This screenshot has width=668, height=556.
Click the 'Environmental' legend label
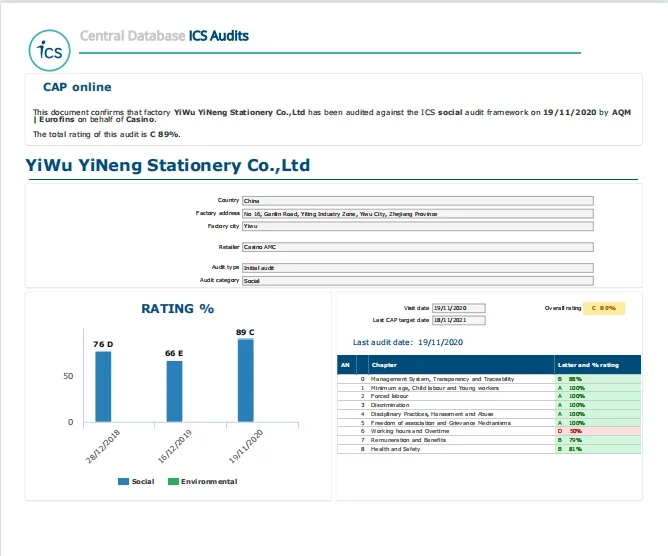coord(209,481)
